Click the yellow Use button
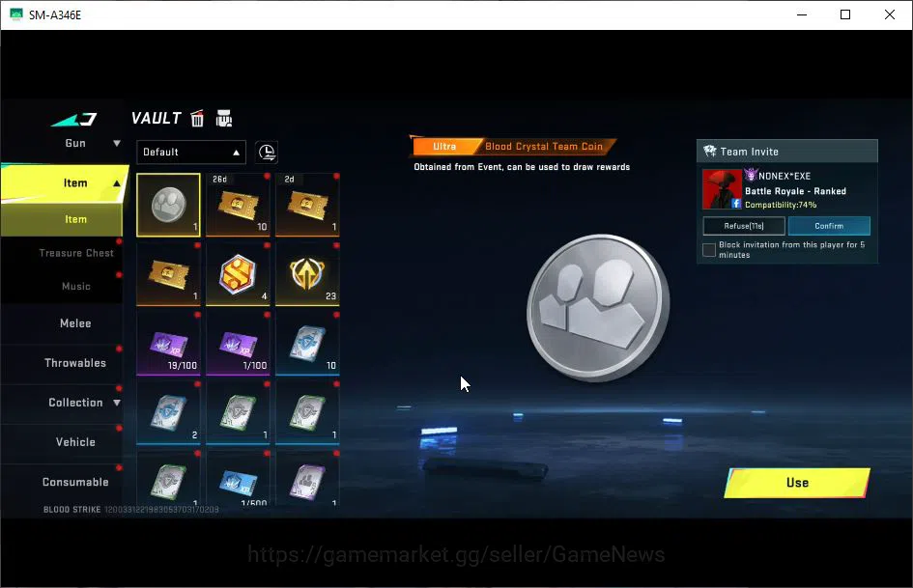Screen dimensions: 913x588 point(797,483)
